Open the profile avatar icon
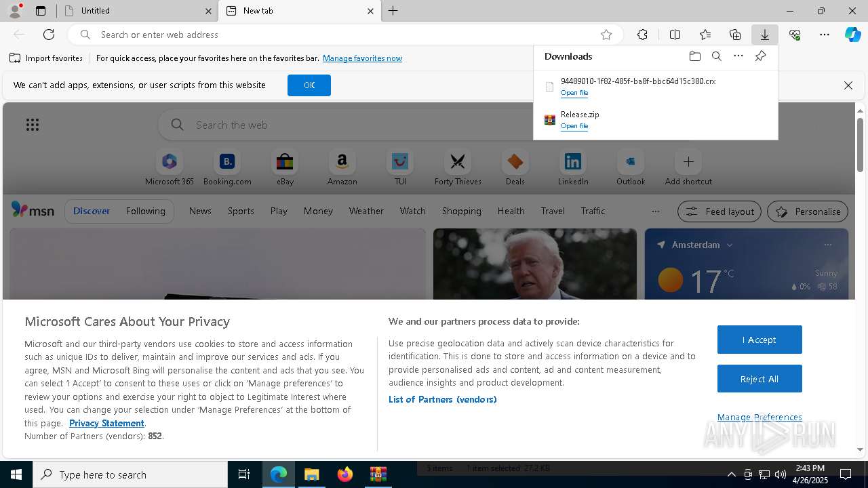This screenshot has height=488, width=868. (x=15, y=11)
